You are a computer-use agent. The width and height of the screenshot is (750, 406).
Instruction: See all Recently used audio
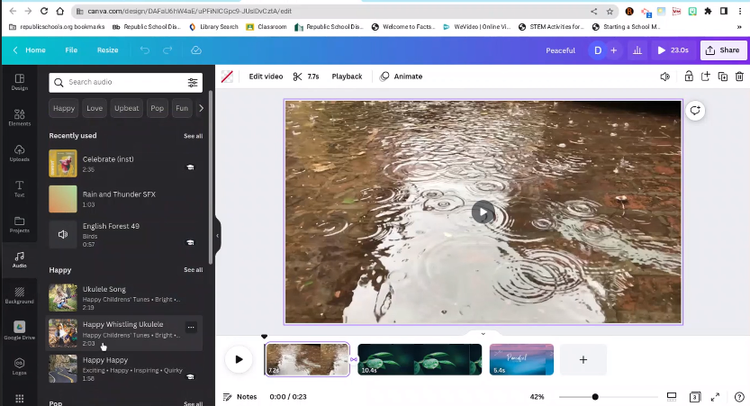point(193,136)
